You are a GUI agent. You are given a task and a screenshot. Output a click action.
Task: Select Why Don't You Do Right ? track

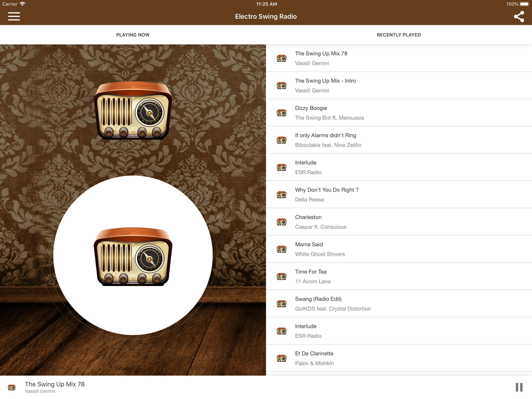[327, 190]
